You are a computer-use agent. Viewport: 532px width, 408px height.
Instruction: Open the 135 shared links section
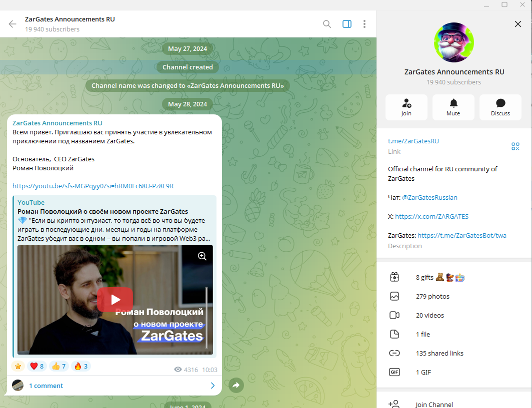point(439,353)
